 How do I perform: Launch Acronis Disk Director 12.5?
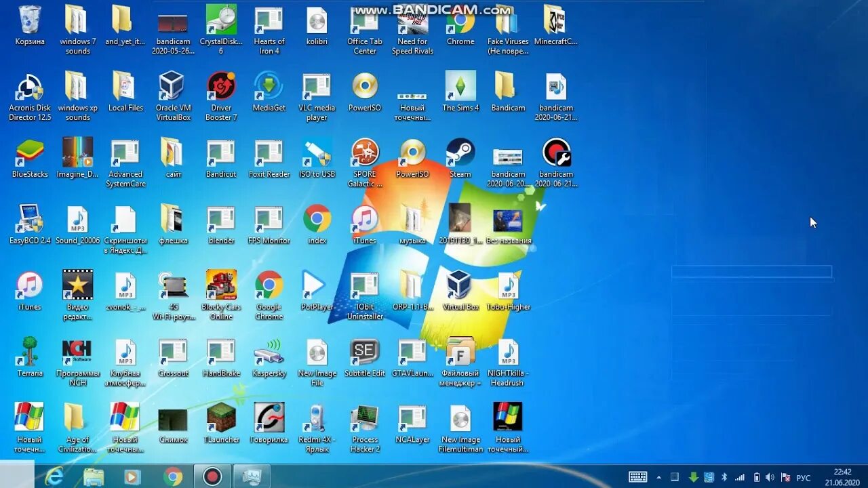click(x=30, y=88)
